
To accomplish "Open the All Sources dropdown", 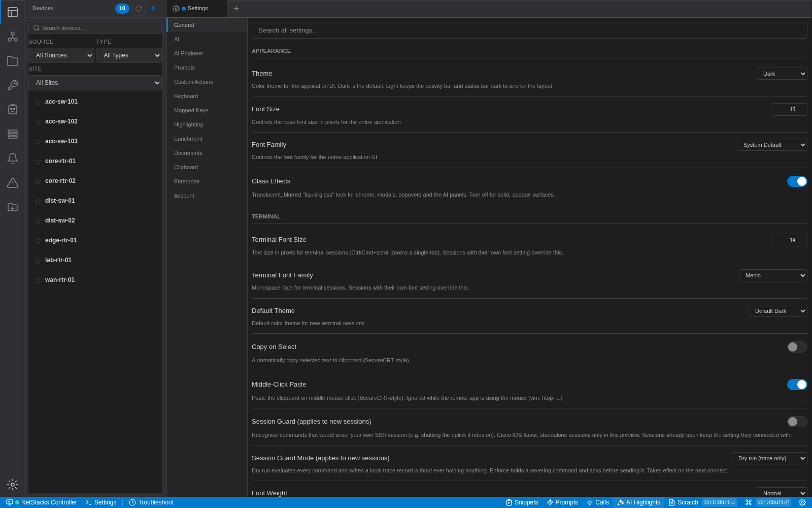I will pos(61,55).
